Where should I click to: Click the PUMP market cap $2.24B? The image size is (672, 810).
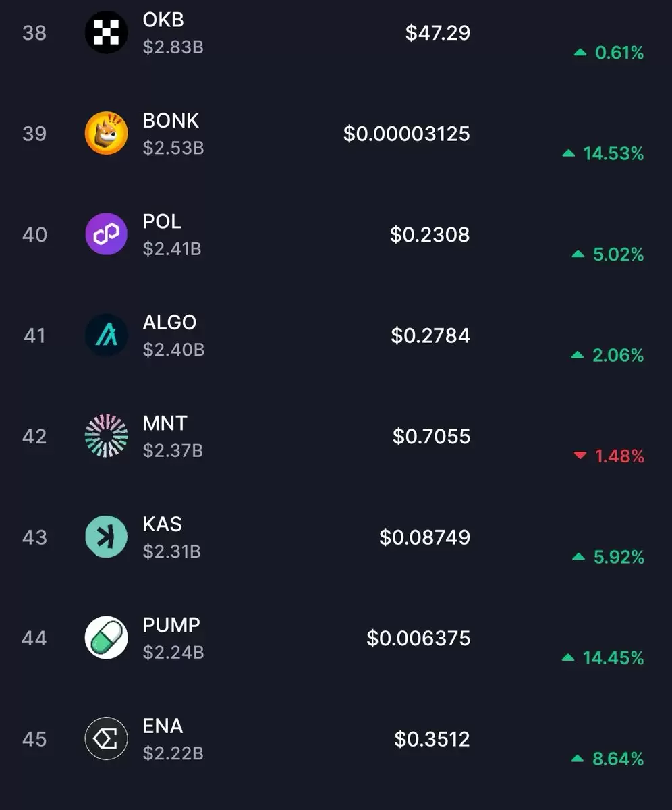pos(173,652)
